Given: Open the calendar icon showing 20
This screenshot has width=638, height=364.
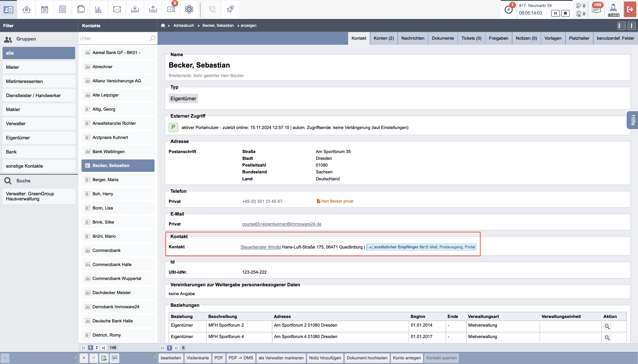Looking at the screenshot, I should tap(45, 10).
